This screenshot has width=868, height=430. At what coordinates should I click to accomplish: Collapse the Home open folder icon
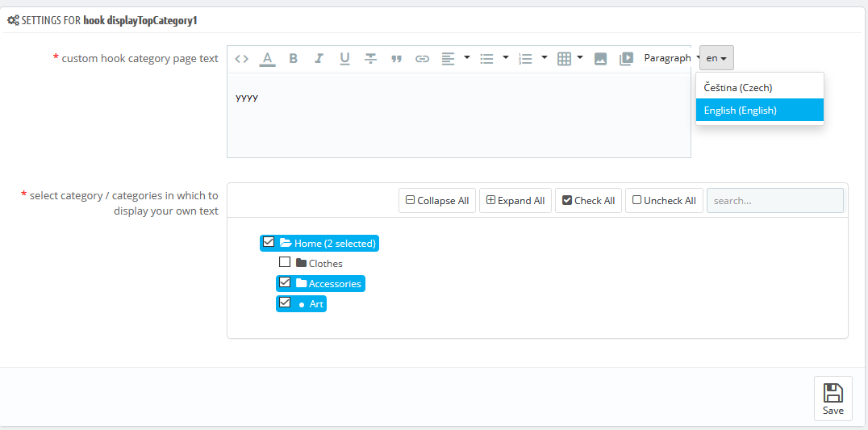(286, 242)
